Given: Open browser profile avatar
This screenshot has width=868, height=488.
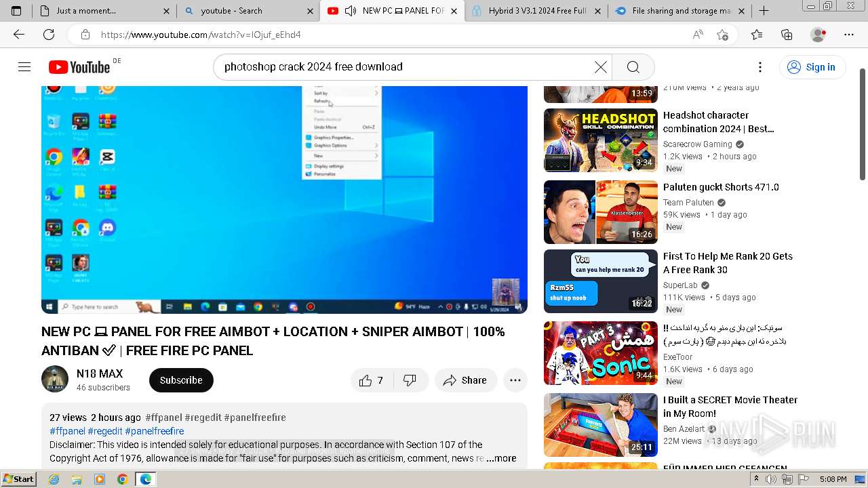Looking at the screenshot, I should point(818,35).
